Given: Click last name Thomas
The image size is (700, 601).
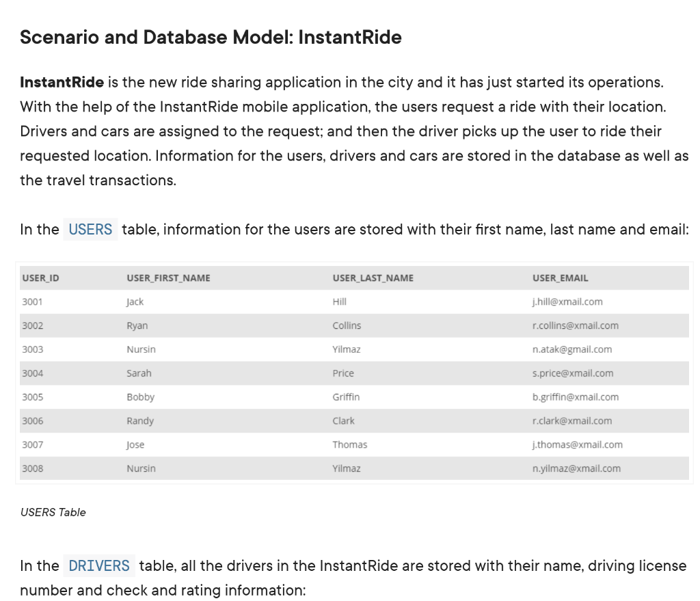Looking at the screenshot, I should point(350,444).
